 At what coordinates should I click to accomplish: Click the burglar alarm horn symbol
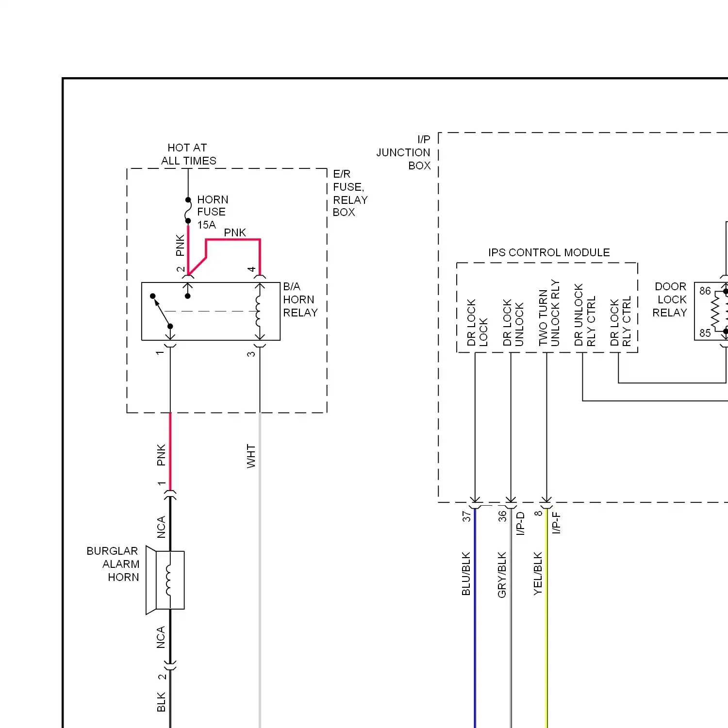point(165,580)
